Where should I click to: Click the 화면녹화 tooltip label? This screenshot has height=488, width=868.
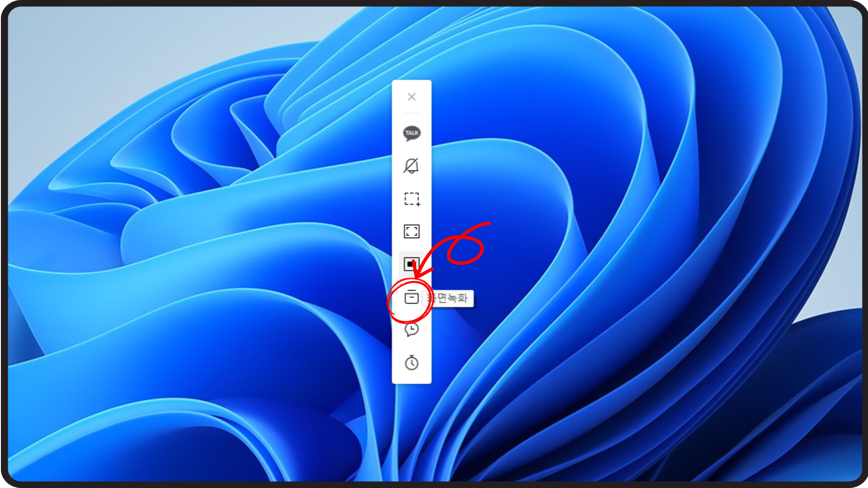click(x=451, y=298)
